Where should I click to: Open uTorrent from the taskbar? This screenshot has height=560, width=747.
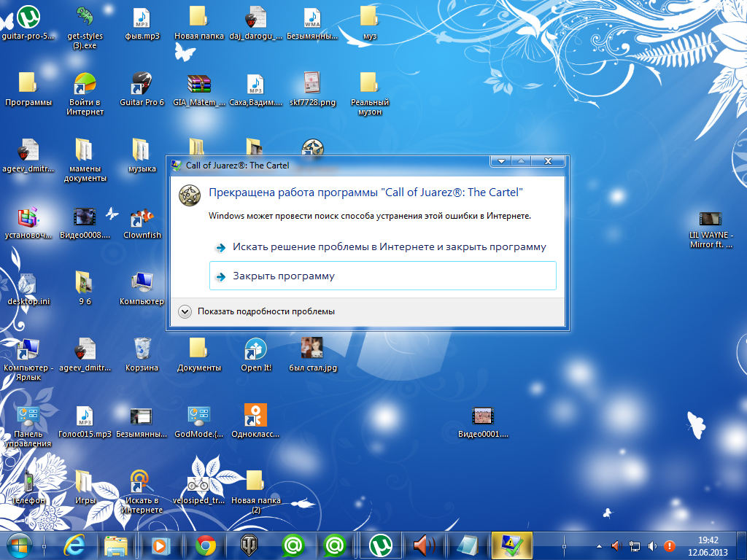point(381,545)
